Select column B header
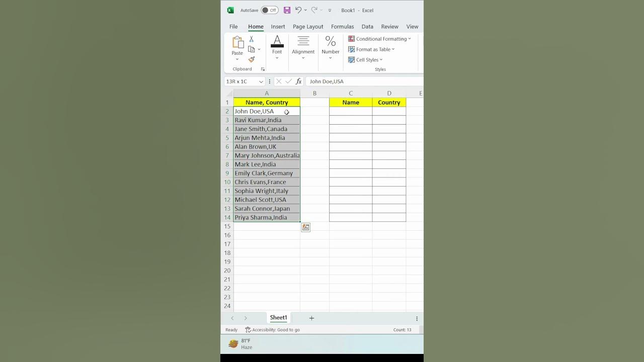Viewport: 644px width, 362px height. pos(314,94)
